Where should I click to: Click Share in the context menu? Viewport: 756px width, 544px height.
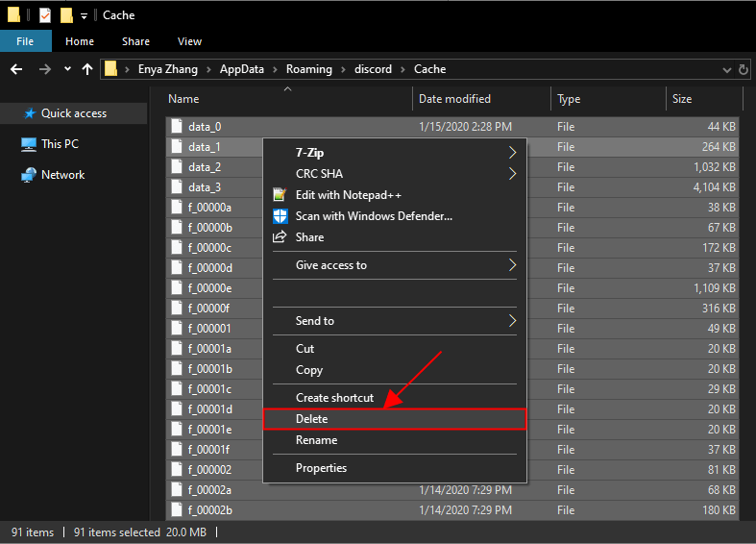(x=395, y=237)
